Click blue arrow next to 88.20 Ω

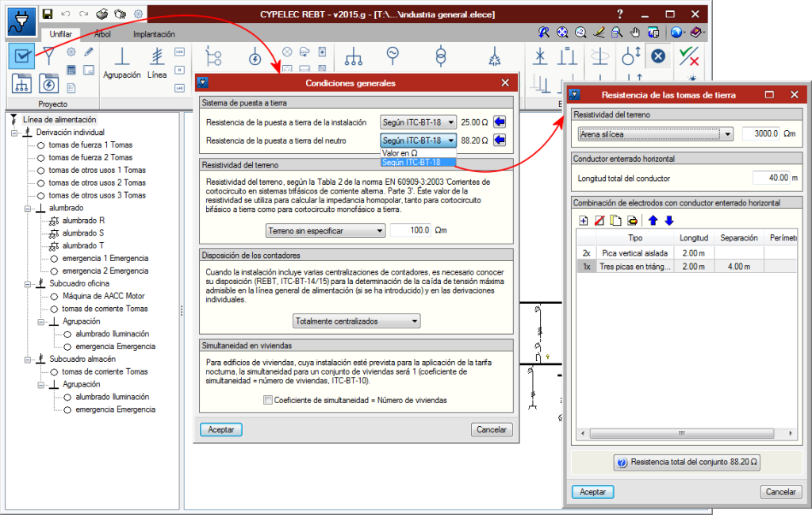point(500,140)
